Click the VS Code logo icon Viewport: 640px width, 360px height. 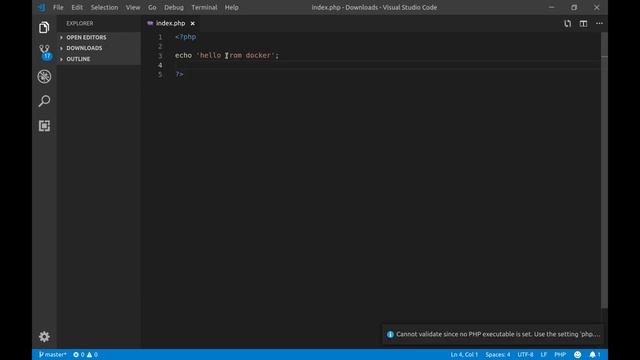click(x=42, y=7)
